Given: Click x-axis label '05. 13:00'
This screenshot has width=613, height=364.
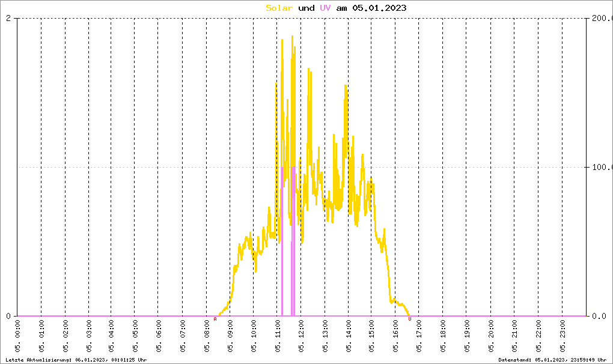Looking at the screenshot, I should (325, 336).
